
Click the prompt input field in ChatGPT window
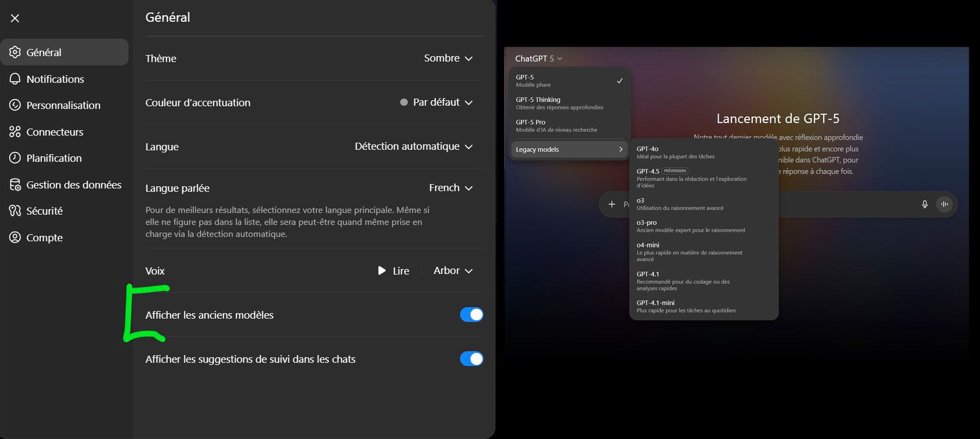(x=778, y=204)
